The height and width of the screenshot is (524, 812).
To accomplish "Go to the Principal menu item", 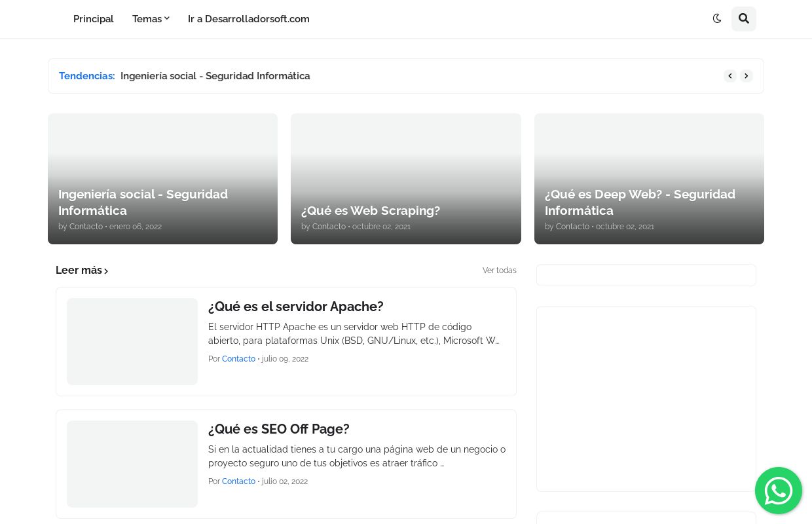I will click(93, 19).
